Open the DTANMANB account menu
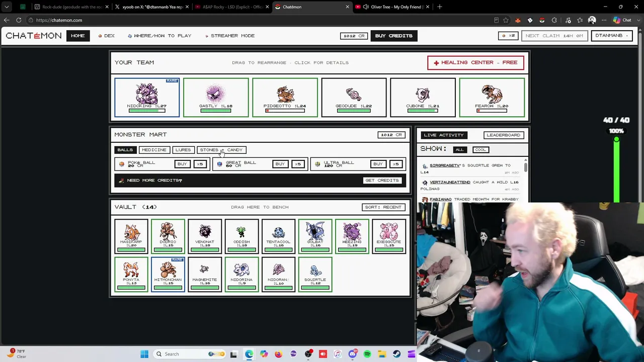Screen dimensions: 644x362 point(611,36)
